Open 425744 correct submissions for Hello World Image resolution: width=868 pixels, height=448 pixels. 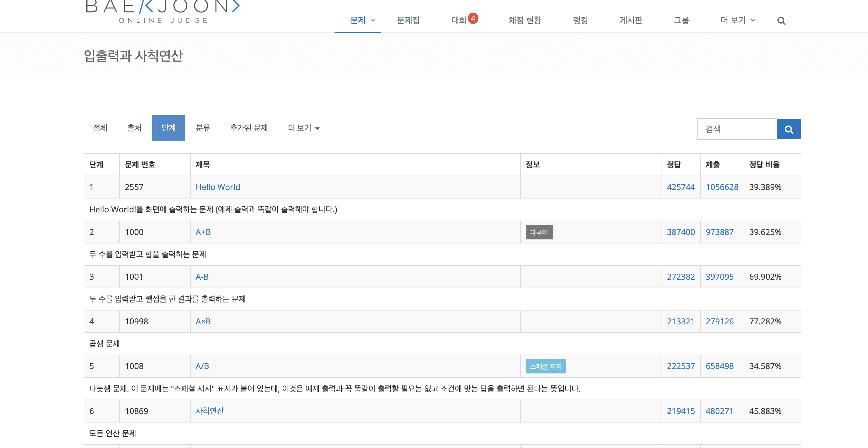coord(680,187)
